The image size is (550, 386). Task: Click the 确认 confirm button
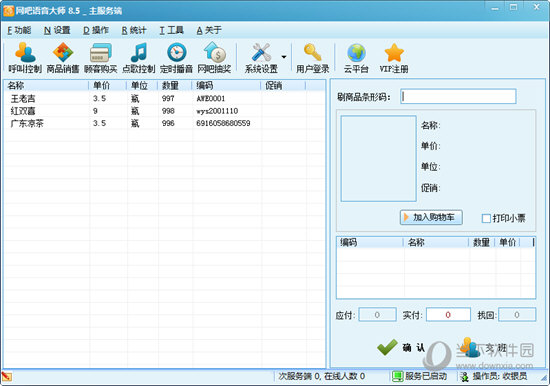[401, 347]
